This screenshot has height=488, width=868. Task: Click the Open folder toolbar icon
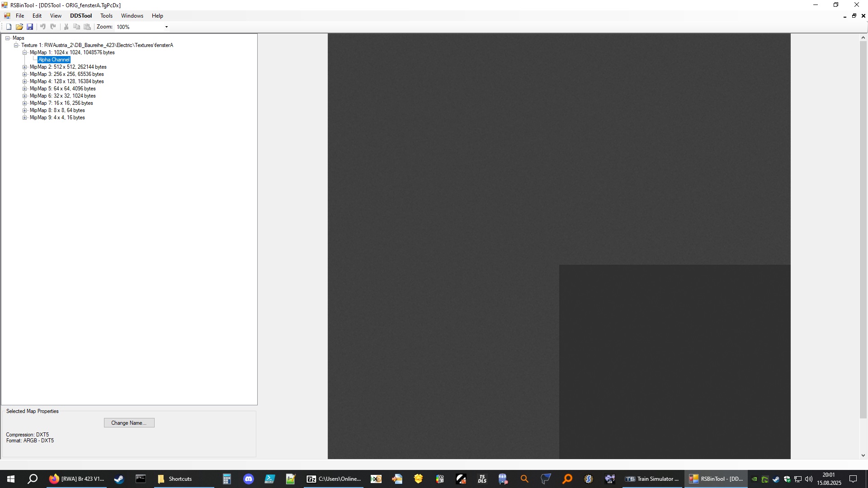(x=19, y=27)
